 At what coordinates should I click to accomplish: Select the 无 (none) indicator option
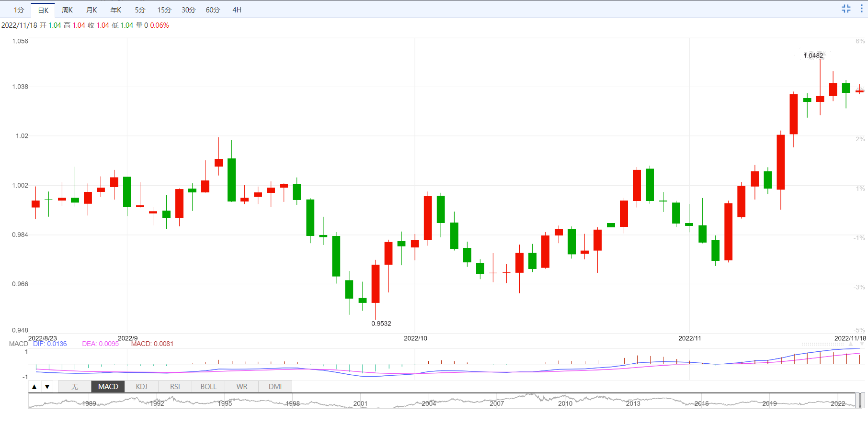(75, 387)
